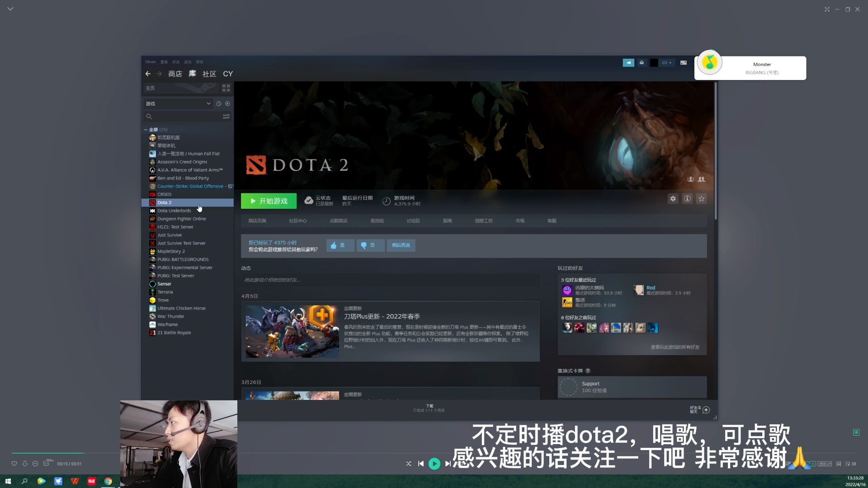The height and width of the screenshot is (488, 868).
Task: Select PUBG: BATTLEGROUNDS in the library
Action: [183, 259]
